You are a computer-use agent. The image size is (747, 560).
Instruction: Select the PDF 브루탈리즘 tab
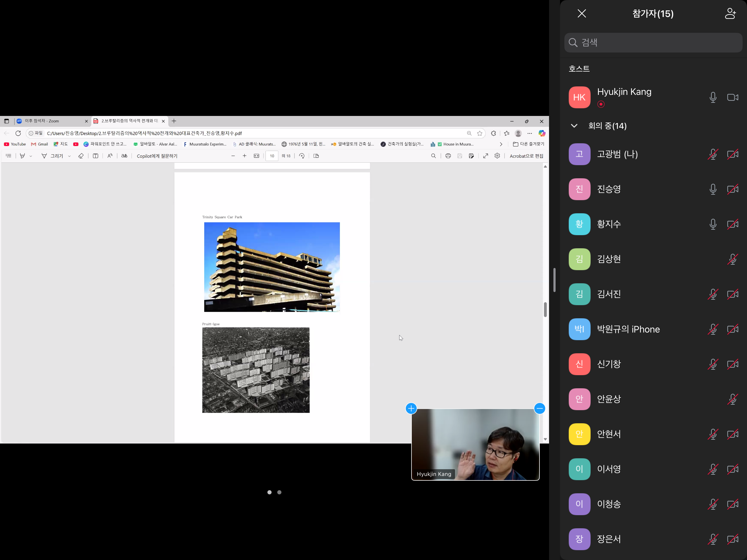[130, 121]
